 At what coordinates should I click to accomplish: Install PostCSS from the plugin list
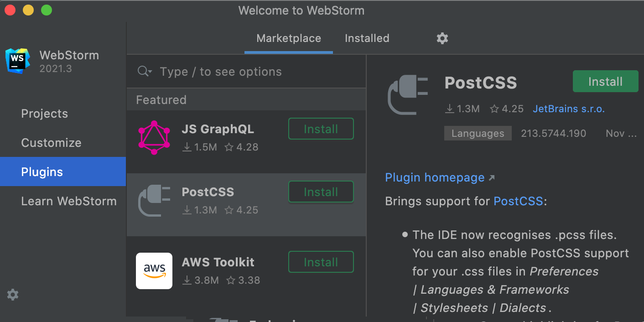coord(321,192)
